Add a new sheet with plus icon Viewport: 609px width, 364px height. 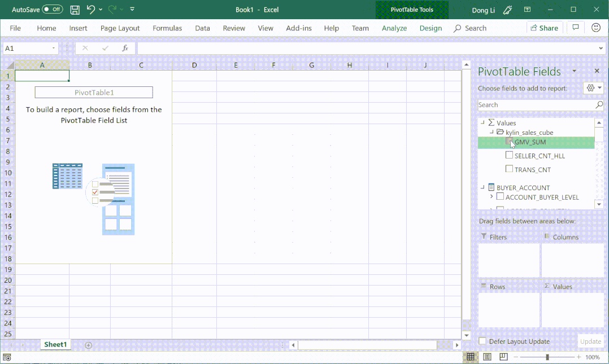(x=89, y=345)
